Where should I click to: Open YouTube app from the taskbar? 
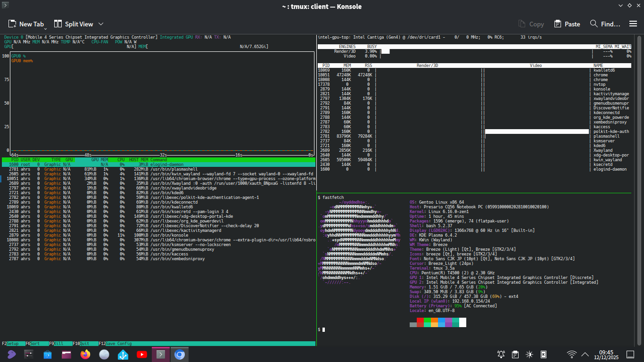(141, 354)
